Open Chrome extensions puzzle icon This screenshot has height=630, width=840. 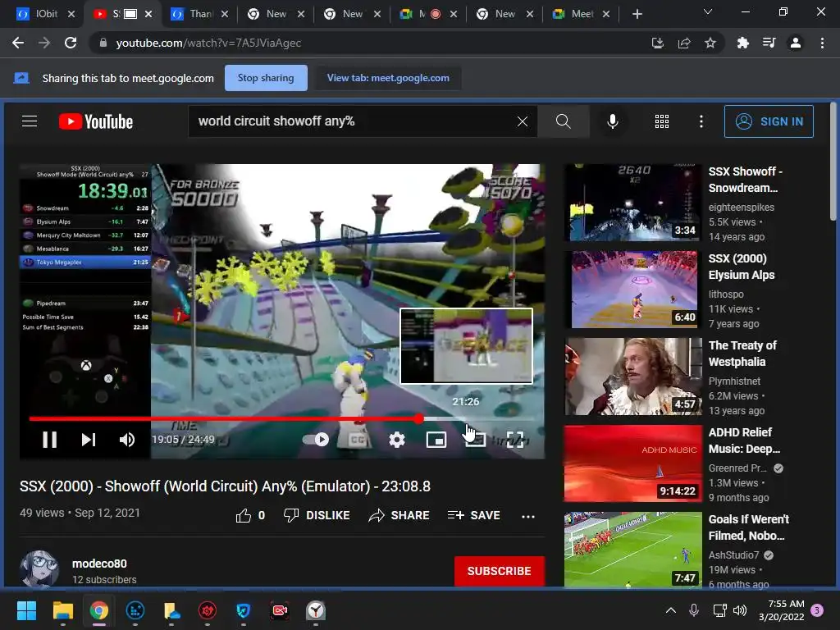pos(742,43)
